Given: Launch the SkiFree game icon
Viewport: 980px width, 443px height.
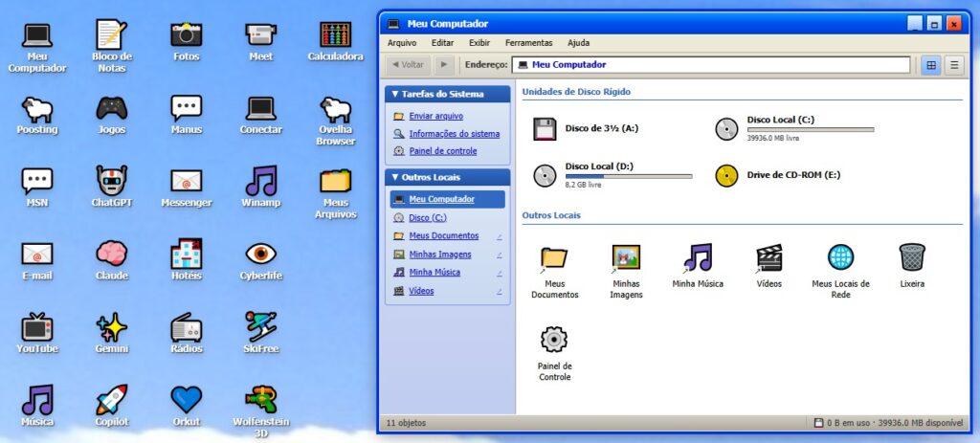Looking at the screenshot, I should (260, 328).
